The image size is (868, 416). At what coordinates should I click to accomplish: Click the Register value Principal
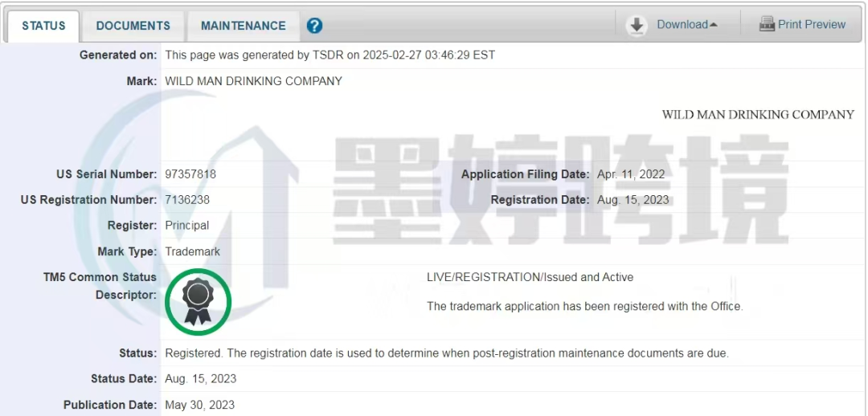[187, 225]
